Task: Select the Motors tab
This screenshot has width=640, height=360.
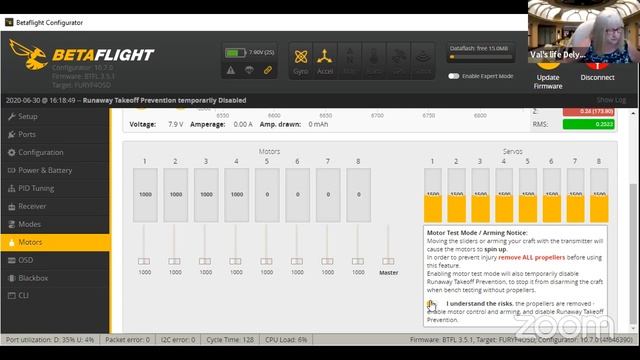Action: pyautogui.click(x=55, y=242)
